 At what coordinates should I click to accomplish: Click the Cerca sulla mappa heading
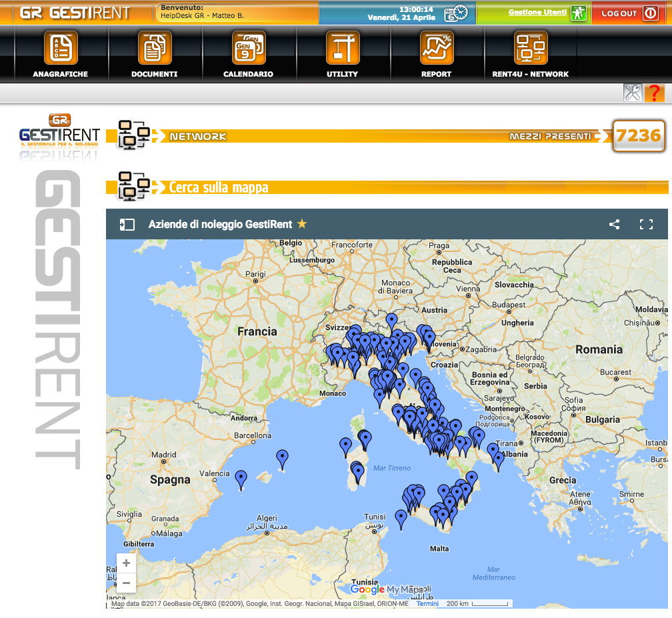point(219,187)
